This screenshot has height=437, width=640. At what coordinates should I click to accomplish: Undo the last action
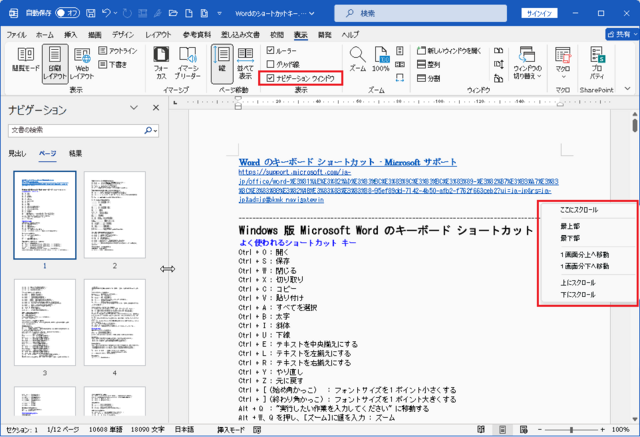106,13
